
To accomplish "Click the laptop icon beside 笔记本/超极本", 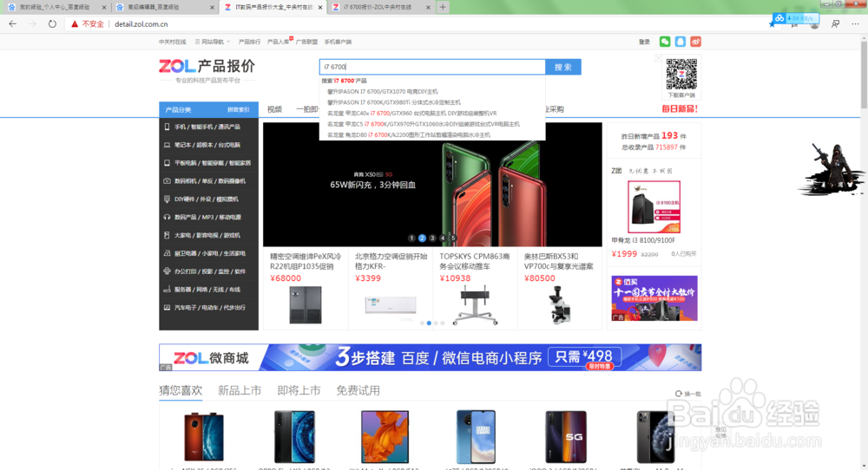I will (x=167, y=145).
